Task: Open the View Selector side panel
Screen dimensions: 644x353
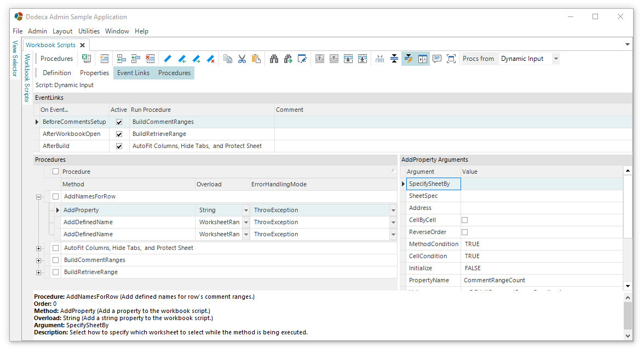Action: pos(15,58)
